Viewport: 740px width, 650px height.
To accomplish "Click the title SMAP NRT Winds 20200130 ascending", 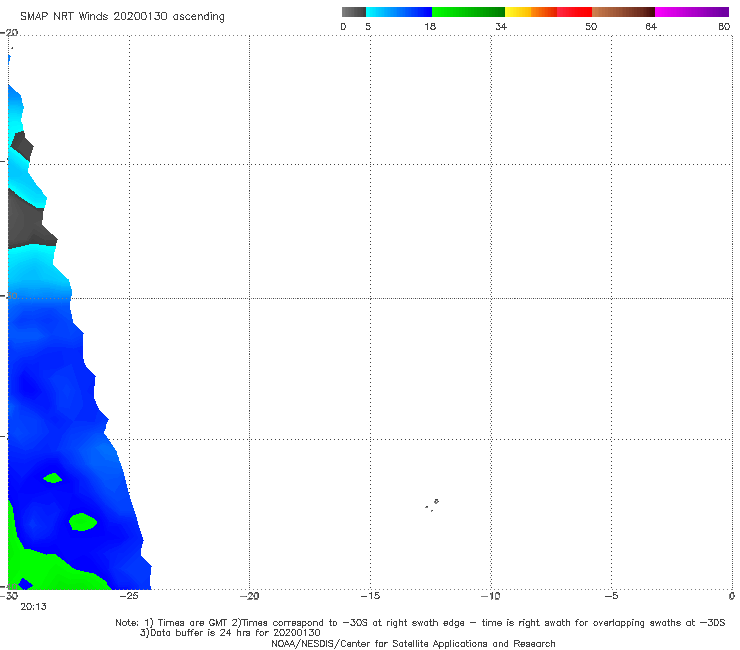I will click(x=122, y=16).
